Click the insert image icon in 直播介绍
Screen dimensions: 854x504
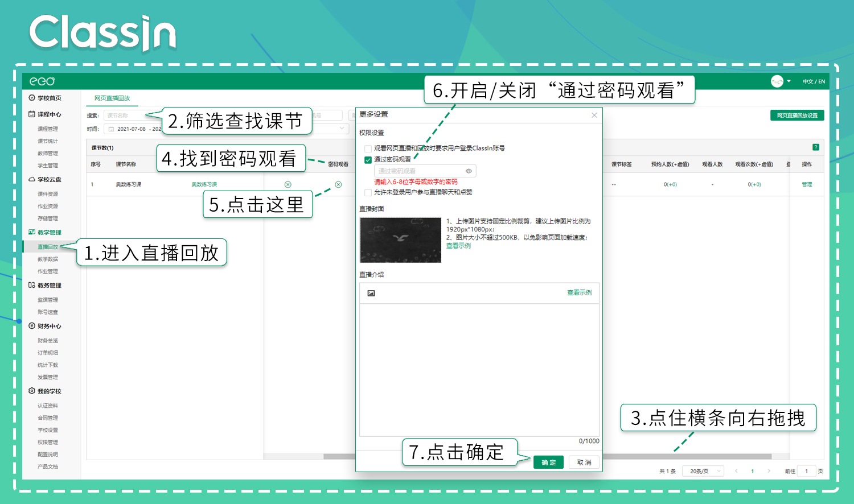[x=371, y=293]
